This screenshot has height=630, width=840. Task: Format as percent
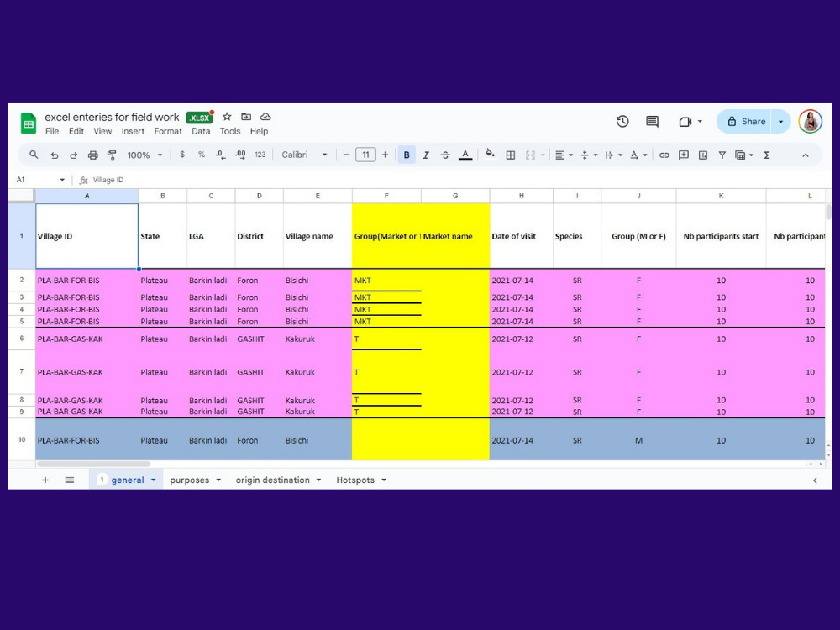pyautogui.click(x=202, y=155)
